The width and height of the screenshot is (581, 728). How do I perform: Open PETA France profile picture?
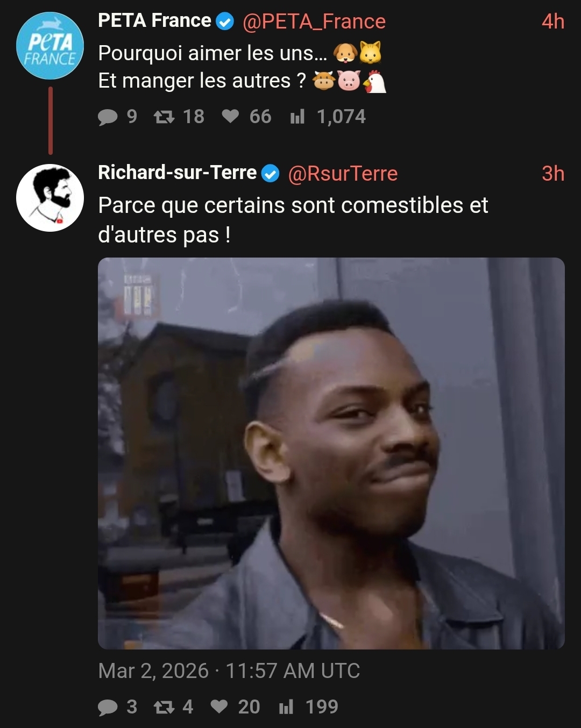(49, 46)
